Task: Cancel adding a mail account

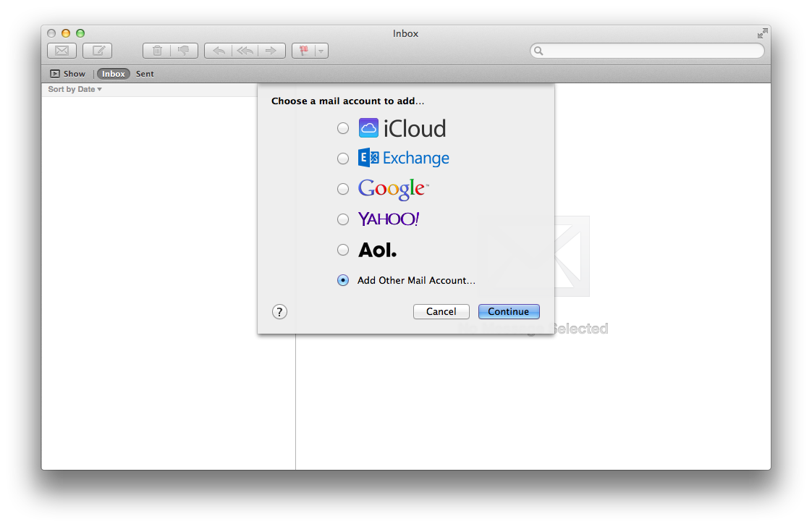Action: pos(441,311)
